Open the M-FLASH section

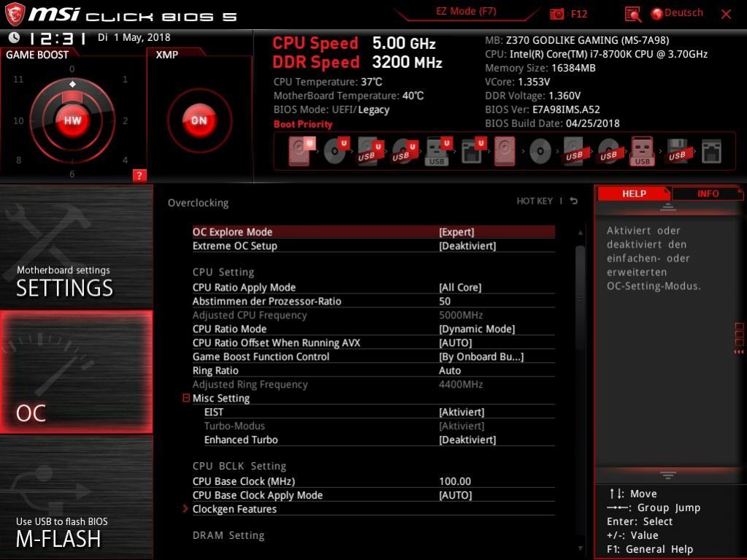pos(77,498)
